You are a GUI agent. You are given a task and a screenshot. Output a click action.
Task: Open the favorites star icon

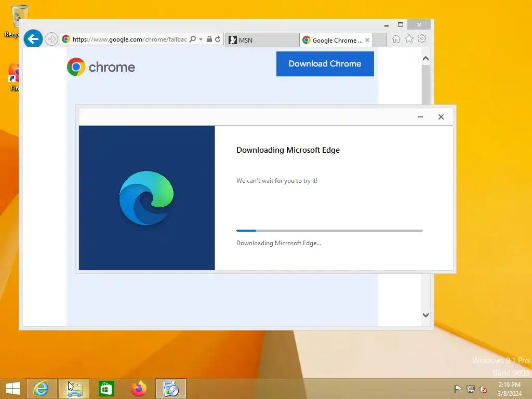pyautogui.click(x=409, y=39)
